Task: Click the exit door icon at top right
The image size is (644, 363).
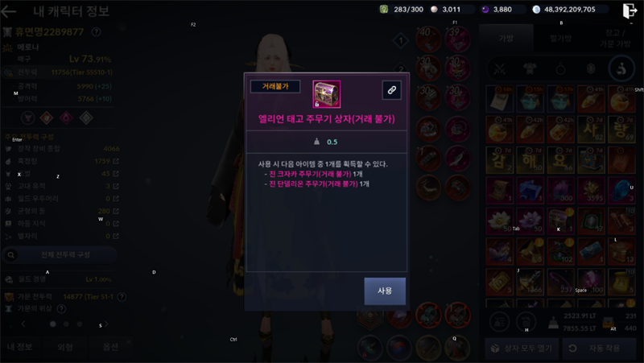Action: (x=630, y=10)
